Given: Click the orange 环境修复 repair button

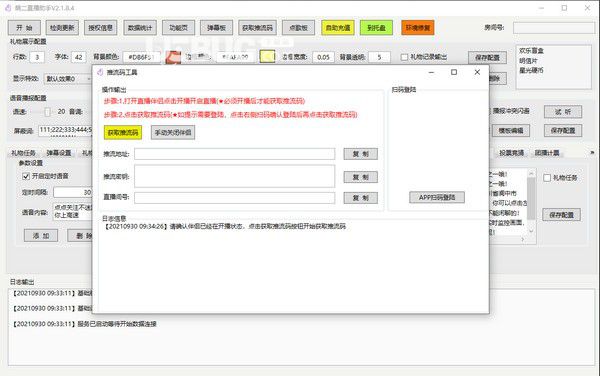Looking at the screenshot, I should point(418,28).
